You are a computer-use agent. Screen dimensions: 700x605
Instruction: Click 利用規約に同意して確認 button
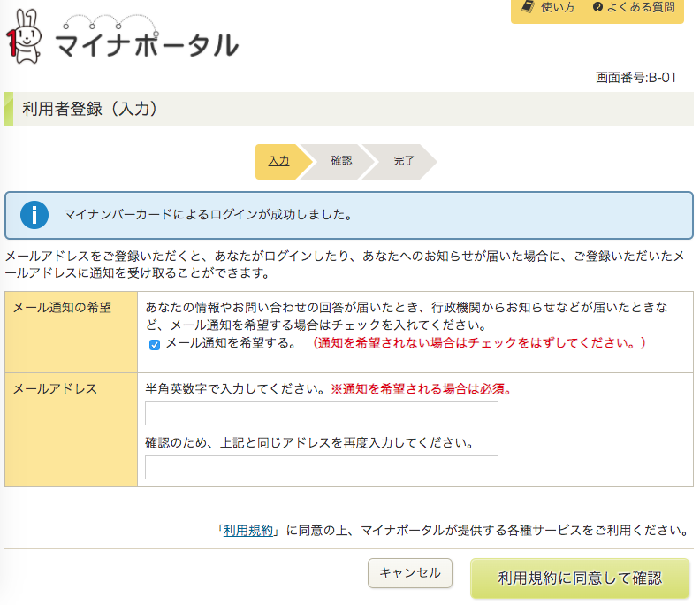(x=580, y=578)
